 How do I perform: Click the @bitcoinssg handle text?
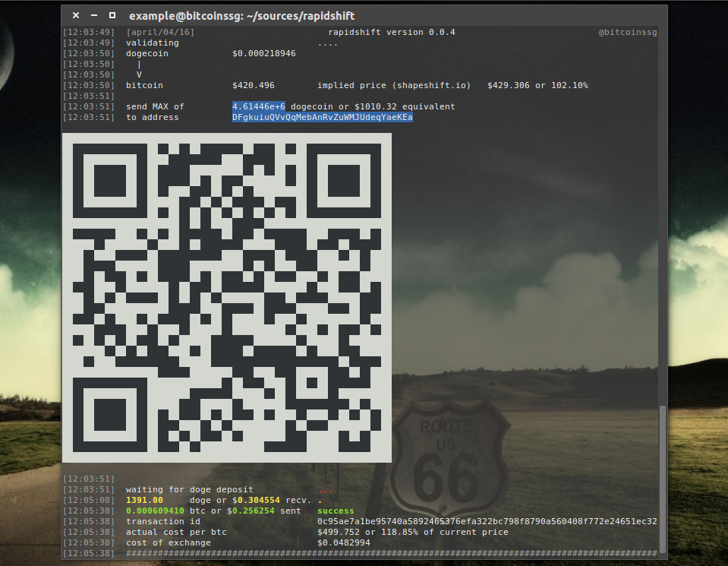tap(627, 32)
